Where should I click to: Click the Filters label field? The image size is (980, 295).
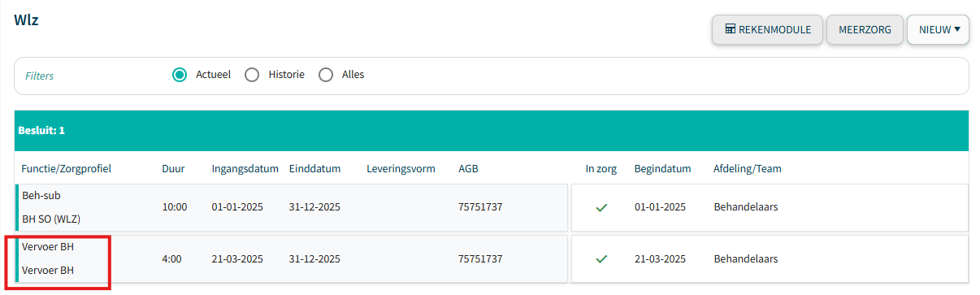click(40, 76)
